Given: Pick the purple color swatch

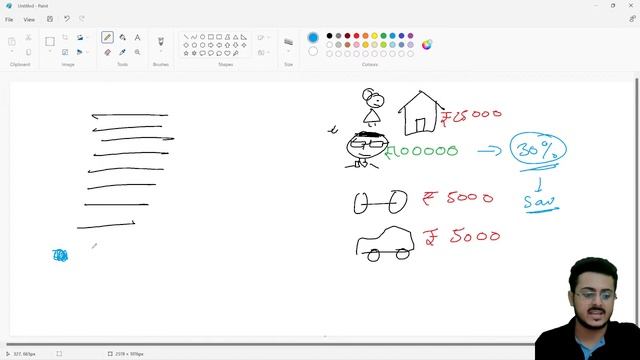Looking at the screenshot, I should tap(410, 36).
